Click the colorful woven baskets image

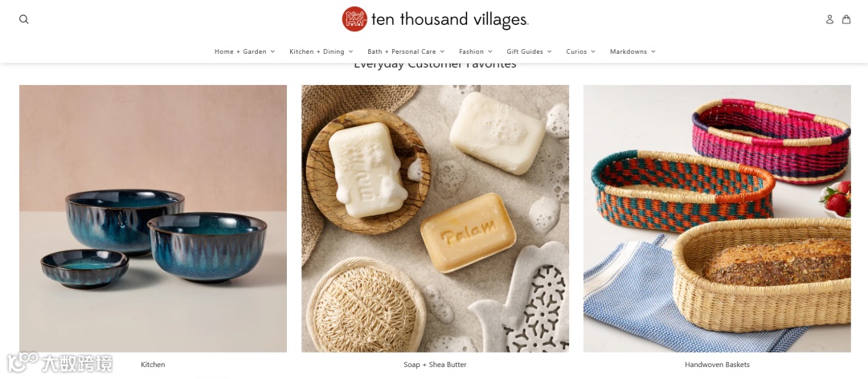(717, 218)
